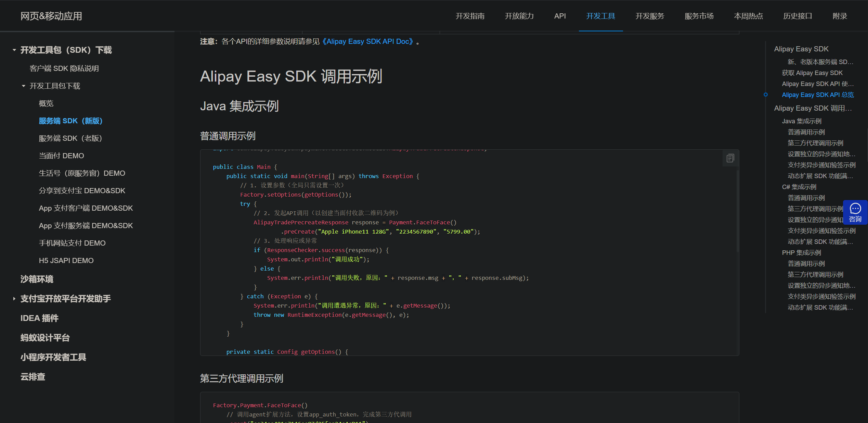Select 服务端 SDK（老版） in sidebar

[x=70, y=138]
